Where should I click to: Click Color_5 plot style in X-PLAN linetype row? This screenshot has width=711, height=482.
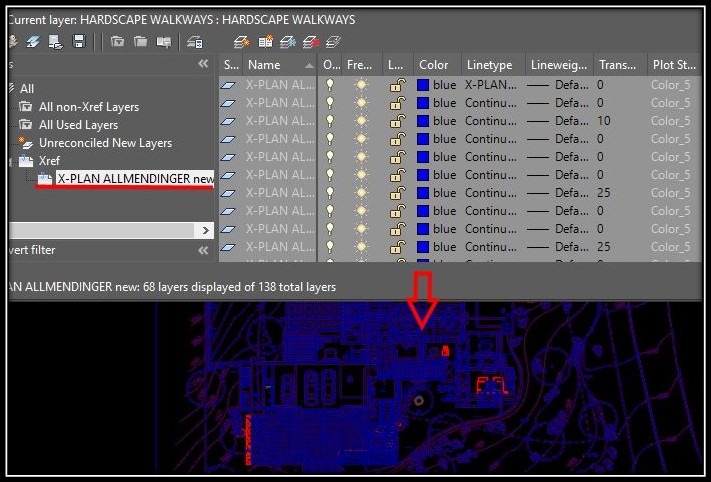click(671, 85)
